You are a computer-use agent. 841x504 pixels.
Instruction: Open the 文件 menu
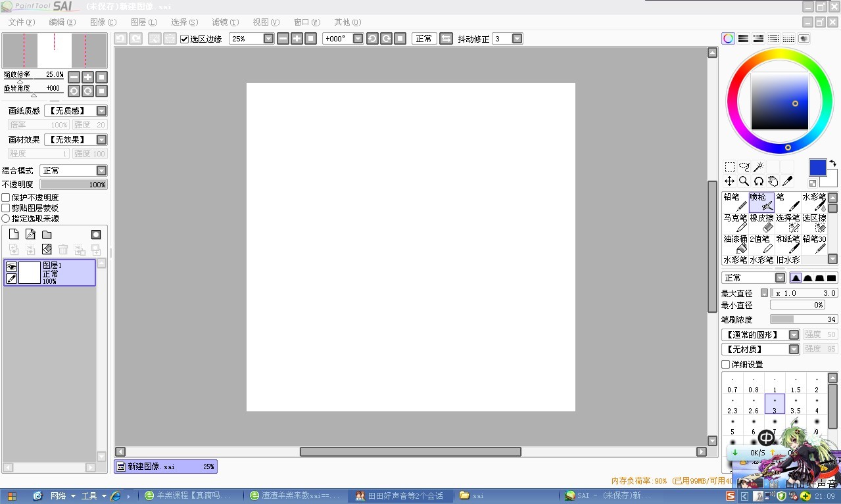point(22,22)
